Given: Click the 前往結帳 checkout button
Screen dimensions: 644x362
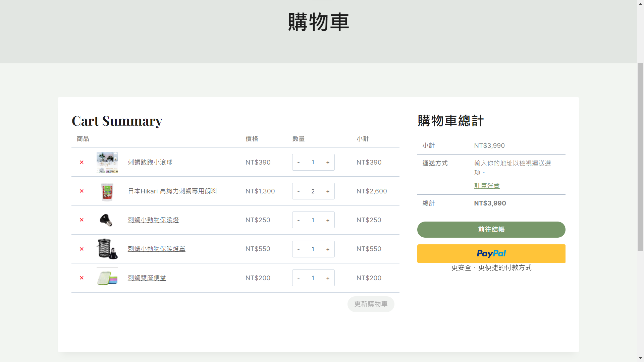Looking at the screenshot, I should click(x=491, y=230).
